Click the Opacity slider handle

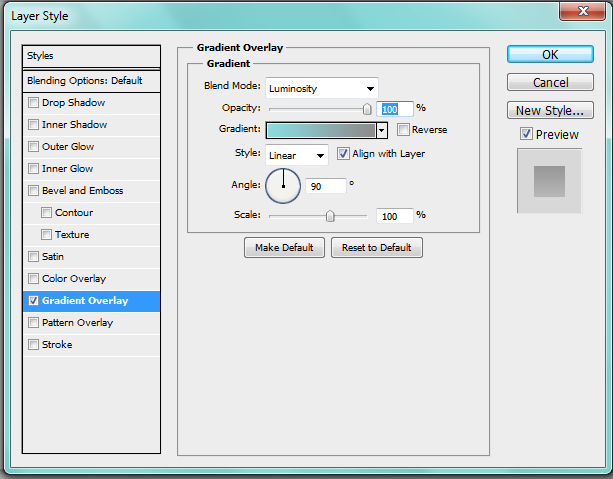point(367,108)
